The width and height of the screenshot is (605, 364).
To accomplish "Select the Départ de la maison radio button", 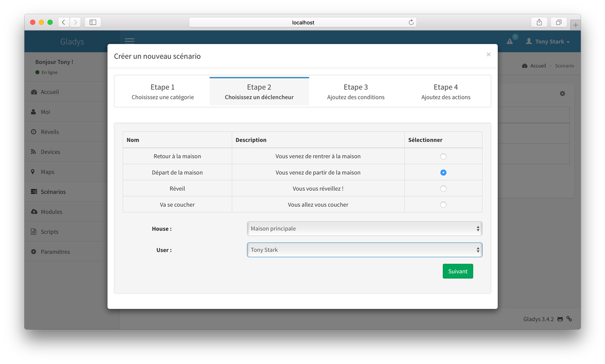I will pos(443,172).
